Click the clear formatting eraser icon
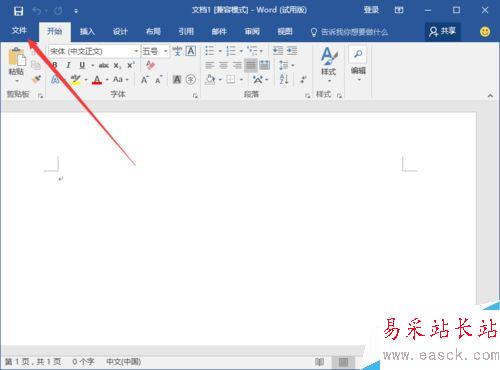This screenshot has width=500, height=370. [150, 65]
